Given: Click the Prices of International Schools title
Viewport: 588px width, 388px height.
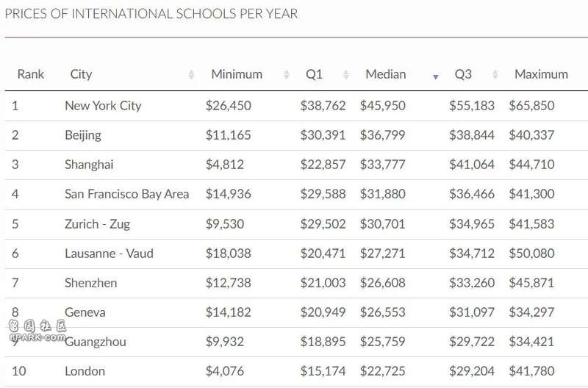Looking at the screenshot, I should pyautogui.click(x=151, y=13).
